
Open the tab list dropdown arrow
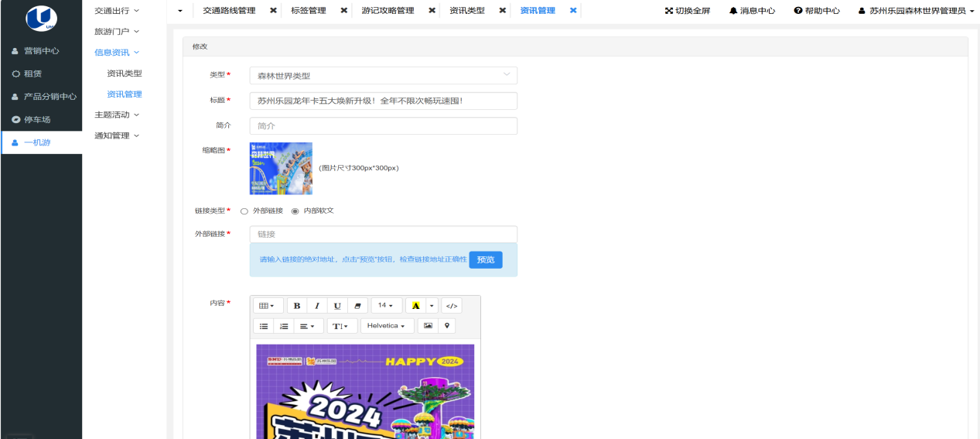pos(180,11)
